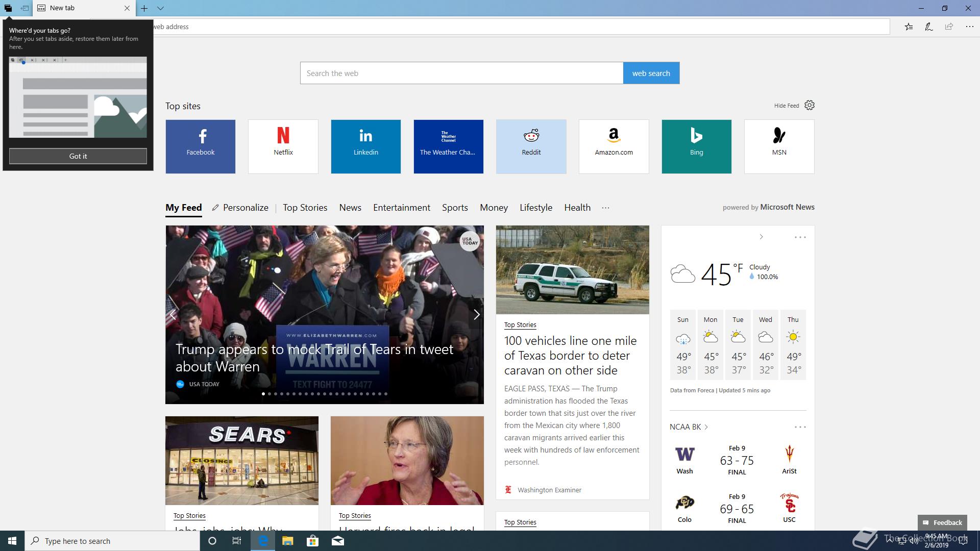The width and height of the screenshot is (980, 551).
Task: Click the Share icon in the toolbar
Action: 949,27
